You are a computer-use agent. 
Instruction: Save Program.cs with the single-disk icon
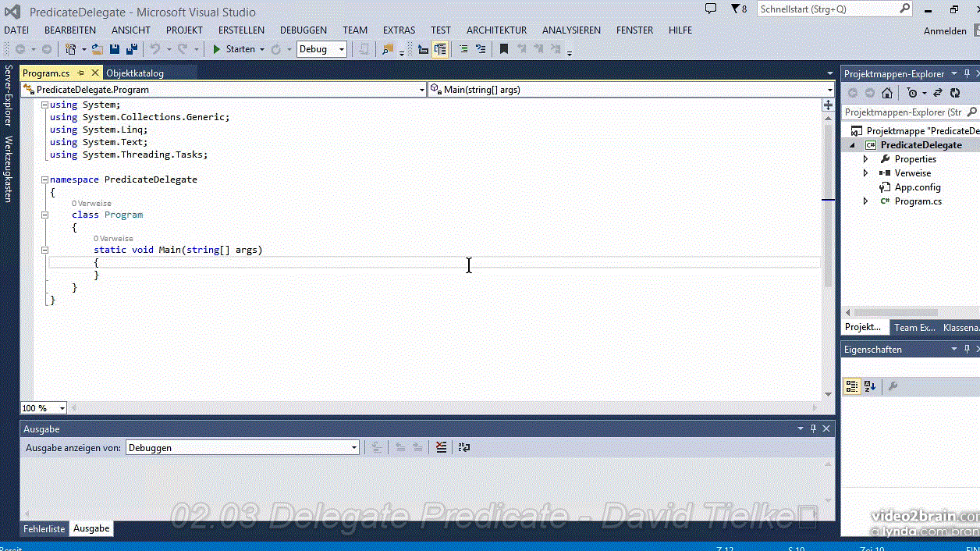pos(115,49)
